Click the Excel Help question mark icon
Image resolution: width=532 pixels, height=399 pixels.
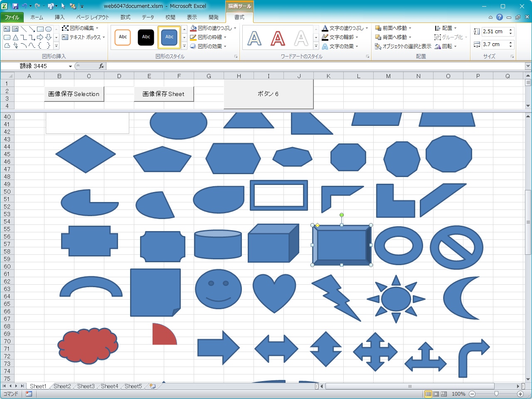click(x=500, y=17)
